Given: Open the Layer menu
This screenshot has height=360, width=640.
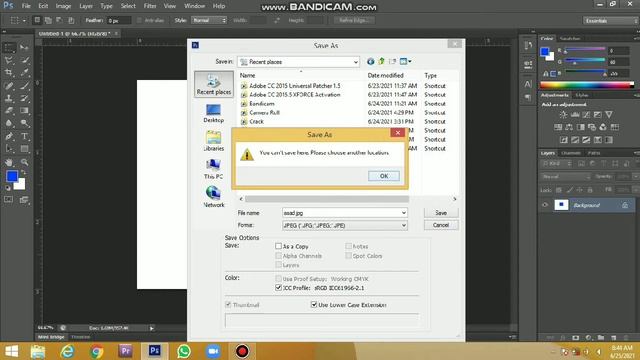Looking at the screenshot, I should click(x=86, y=6).
